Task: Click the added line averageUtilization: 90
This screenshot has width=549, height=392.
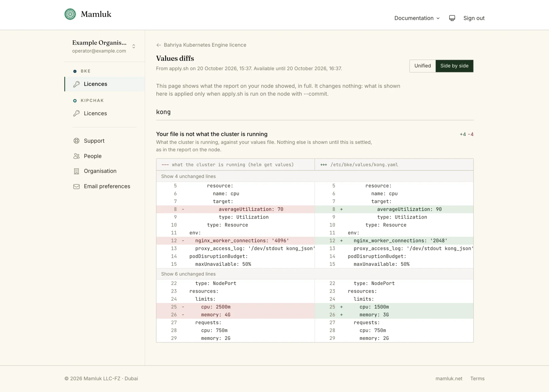Action: pyautogui.click(x=394, y=209)
